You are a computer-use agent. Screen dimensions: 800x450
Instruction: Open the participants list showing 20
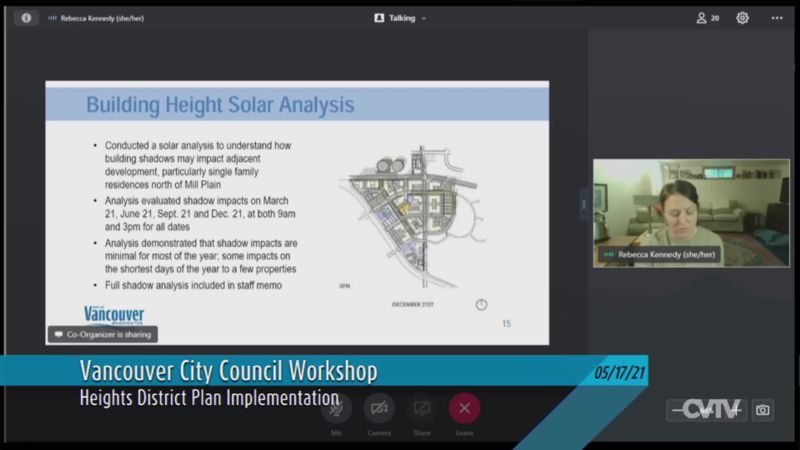708,18
